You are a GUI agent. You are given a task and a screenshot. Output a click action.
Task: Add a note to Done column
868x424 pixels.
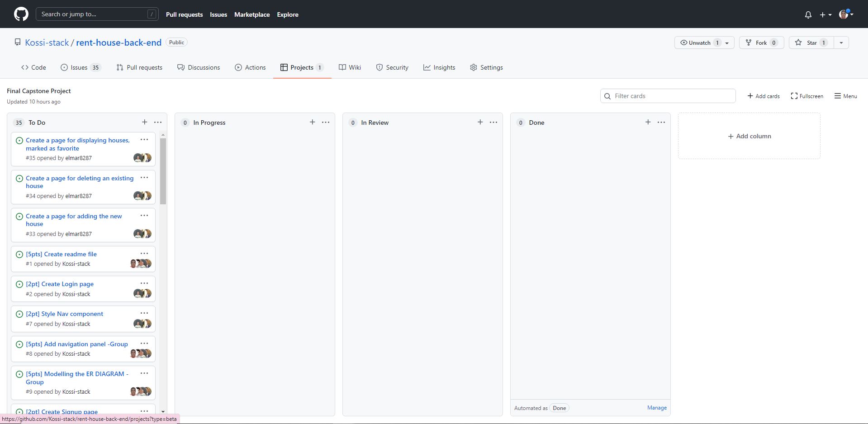[648, 122]
